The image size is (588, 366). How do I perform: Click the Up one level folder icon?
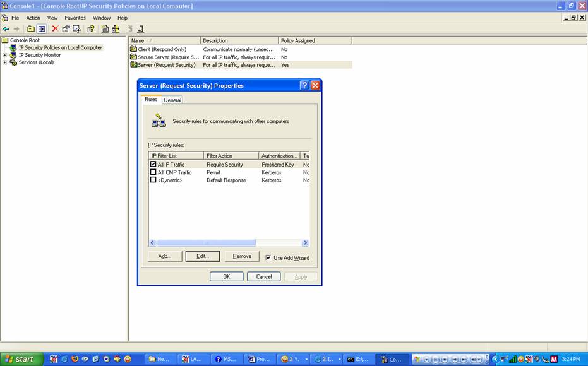tap(30, 28)
